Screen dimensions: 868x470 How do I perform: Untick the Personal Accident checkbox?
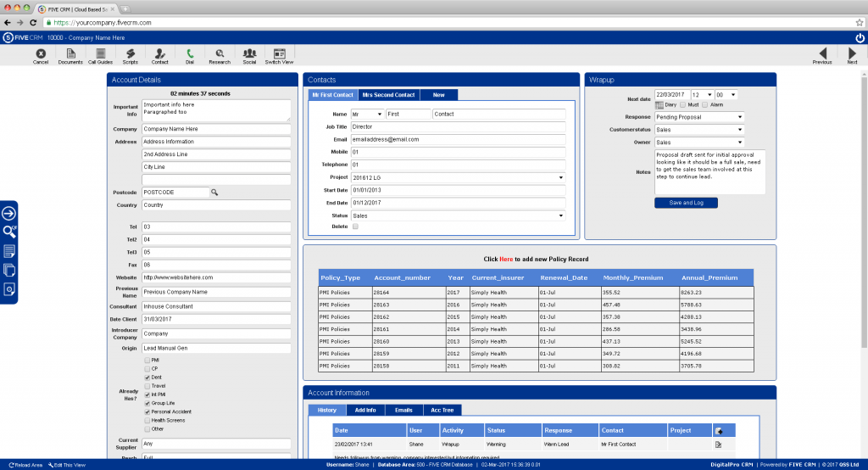point(147,411)
